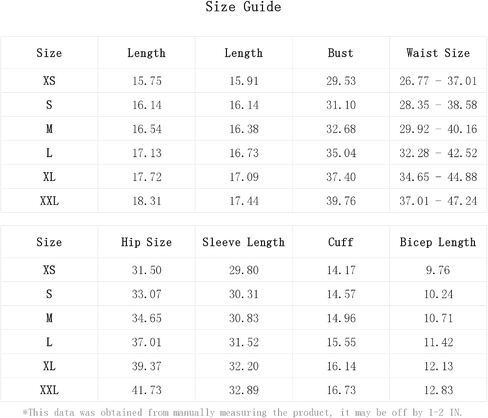Select the Cuff column header
The width and height of the screenshot is (488, 418).
click(340, 242)
